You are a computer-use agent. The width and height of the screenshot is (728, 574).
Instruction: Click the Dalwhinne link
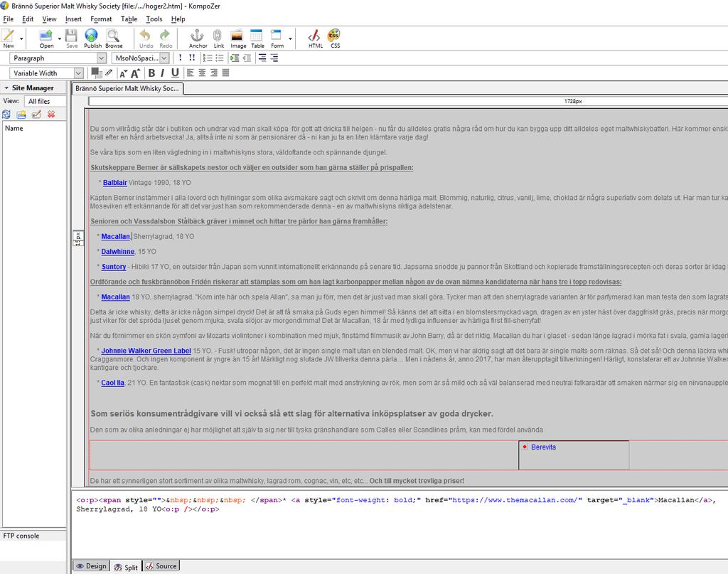(x=117, y=251)
